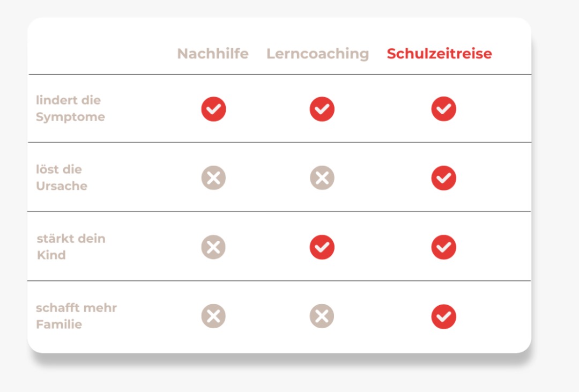The image size is (579, 392).
Task: Click the Schulzeitreise checkmark for lindert die Symptome
Action: (443, 109)
